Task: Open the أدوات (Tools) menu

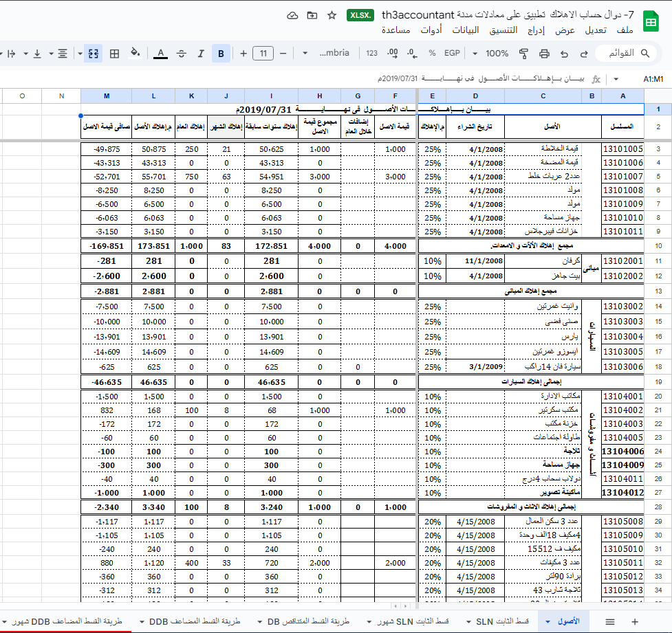Action: tap(431, 30)
